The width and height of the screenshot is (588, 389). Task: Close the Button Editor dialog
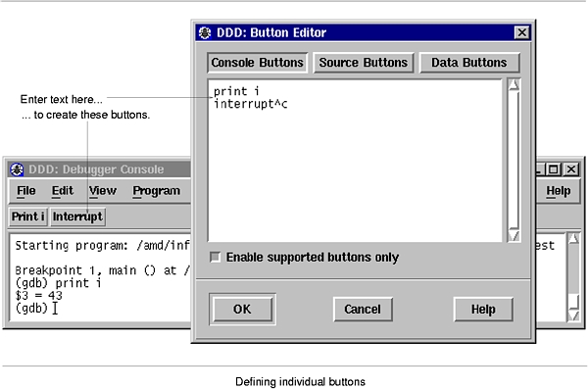click(521, 32)
